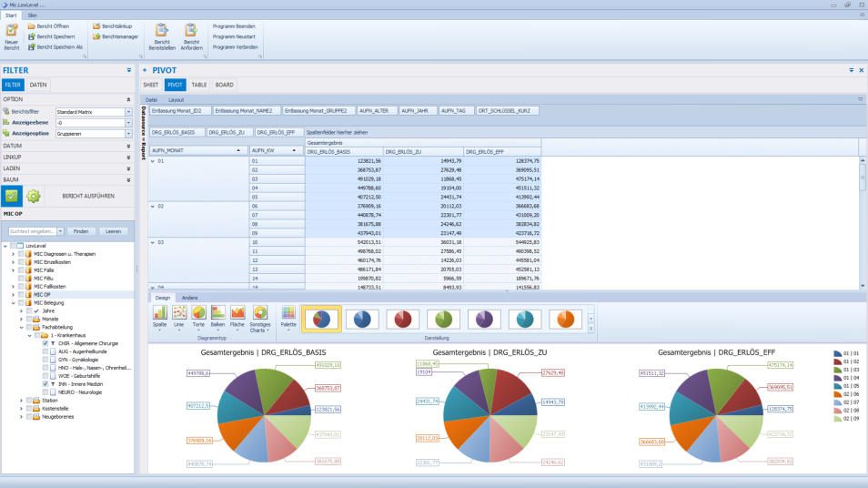Check the GYN - Gynäkologie checkbox
Viewport: 868px width, 488px height.
click(x=45, y=360)
